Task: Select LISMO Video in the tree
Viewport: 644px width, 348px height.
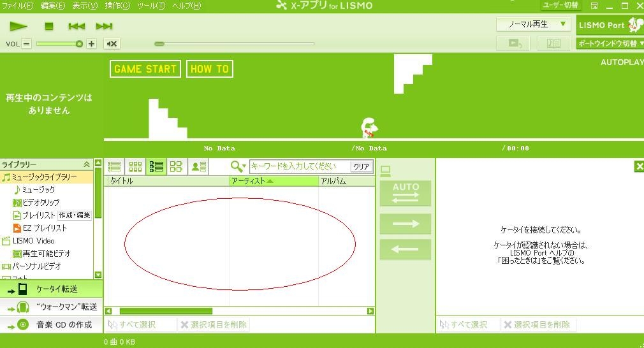Action: [33, 240]
